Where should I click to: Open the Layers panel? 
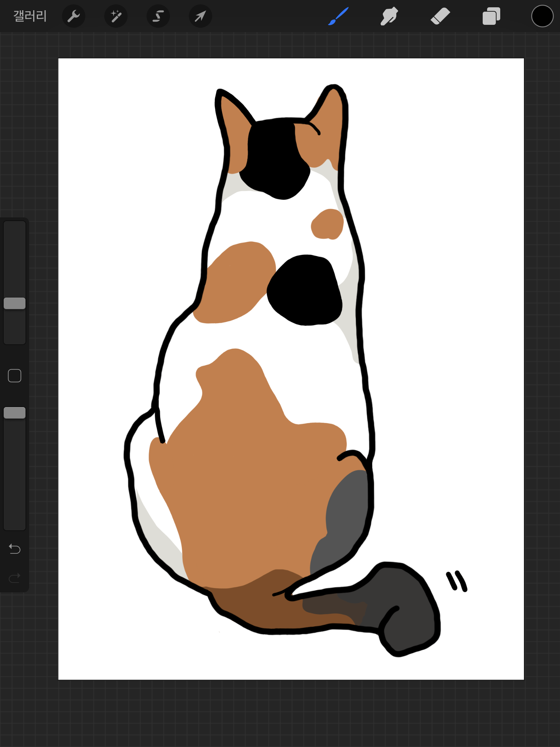[x=491, y=16]
